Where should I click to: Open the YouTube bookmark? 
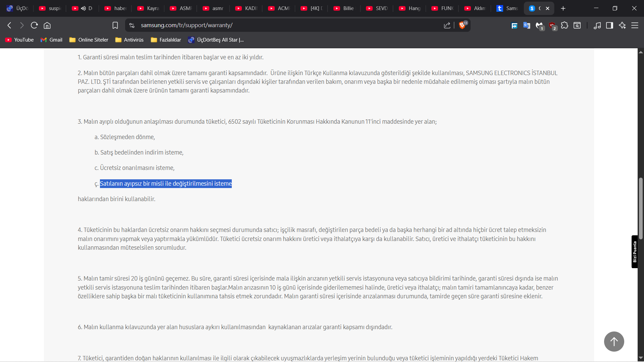[x=20, y=40]
